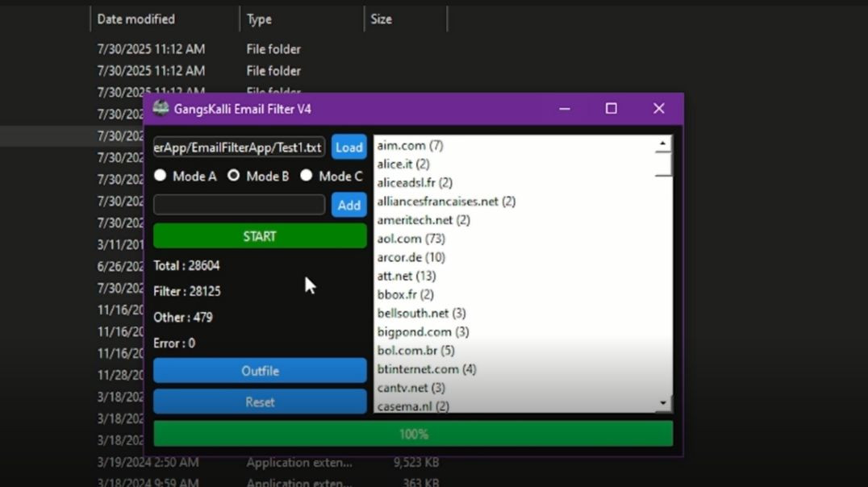Click the Filter : 28125 label
Screen dimensions: 868x487
coord(186,291)
